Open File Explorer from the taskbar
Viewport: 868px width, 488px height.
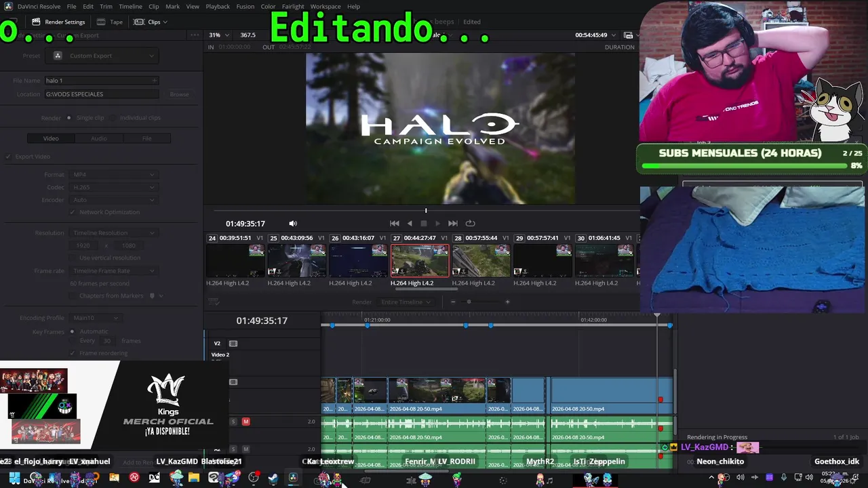(x=194, y=479)
